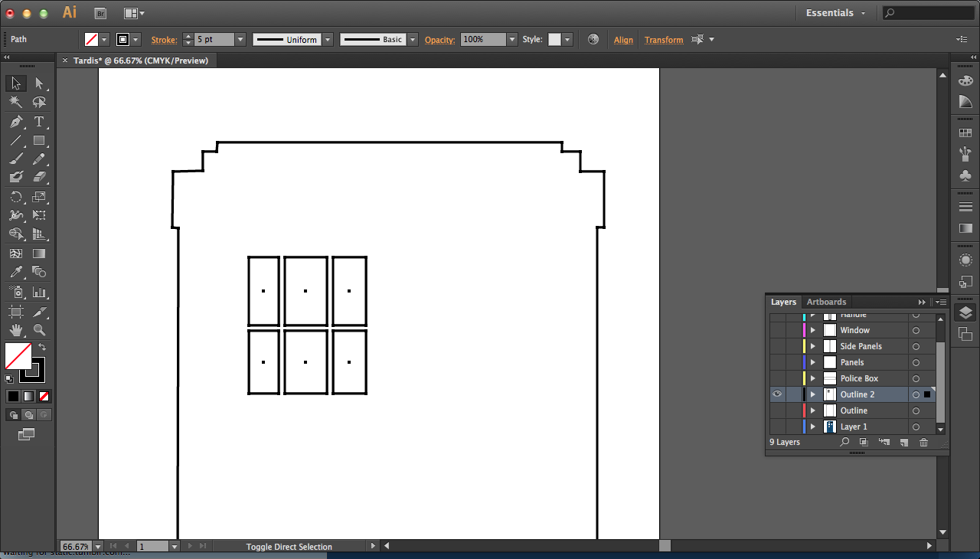
Task: Select the Zoom tool
Action: pos(39,330)
